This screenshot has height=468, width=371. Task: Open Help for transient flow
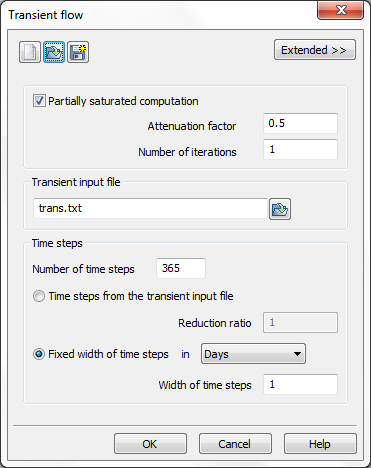[x=320, y=444]
